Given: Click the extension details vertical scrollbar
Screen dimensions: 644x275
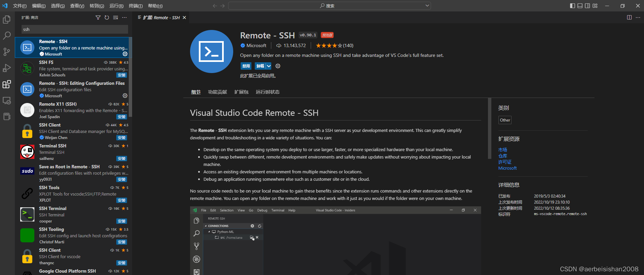Looking at the screenshot, I should point(490,128).
